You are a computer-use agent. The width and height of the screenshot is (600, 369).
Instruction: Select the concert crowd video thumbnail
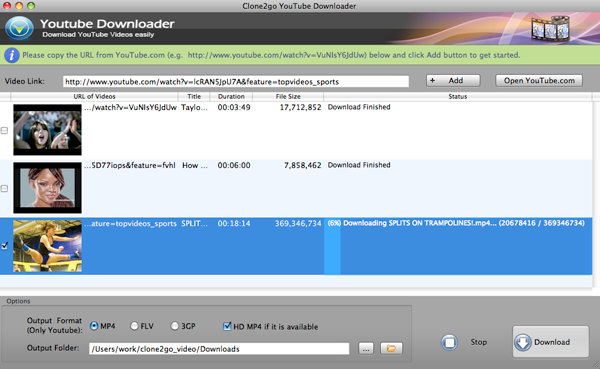(47, 130)
